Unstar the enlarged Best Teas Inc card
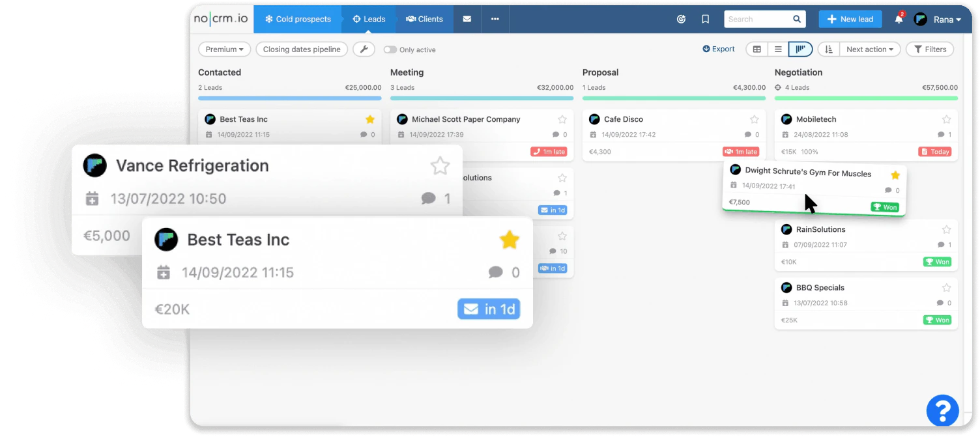Screen dimensions: 980x437 click(x=510, y=240)
